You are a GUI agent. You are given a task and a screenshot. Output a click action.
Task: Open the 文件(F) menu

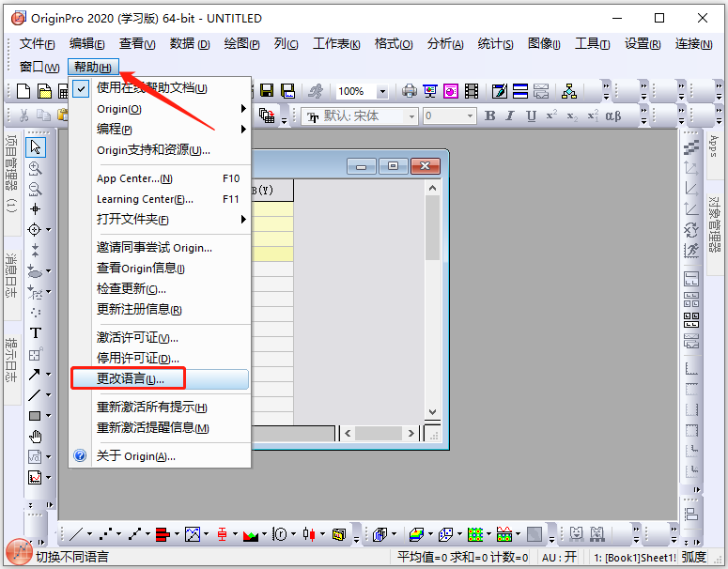[x=38, y=44]
